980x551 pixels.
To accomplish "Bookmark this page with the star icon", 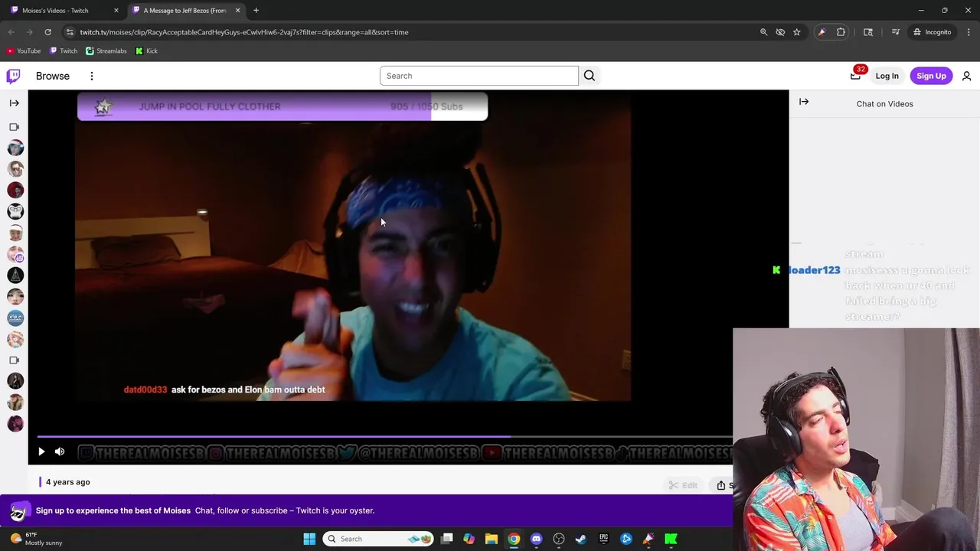I will (796, 32).
